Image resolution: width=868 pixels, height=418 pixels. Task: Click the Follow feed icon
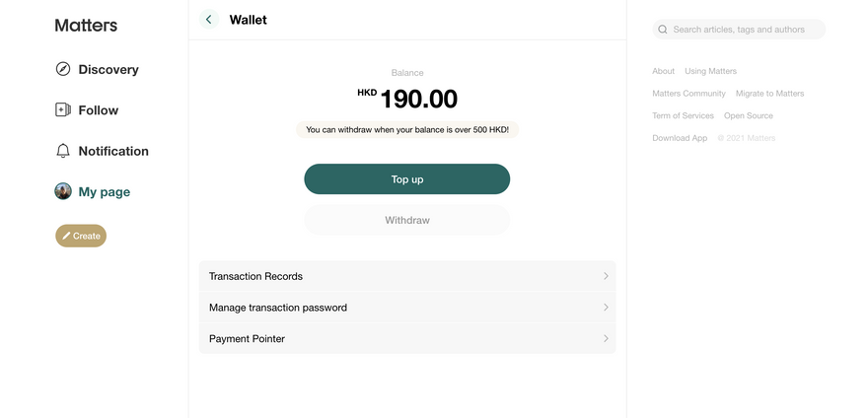click(x=63, y=109)
